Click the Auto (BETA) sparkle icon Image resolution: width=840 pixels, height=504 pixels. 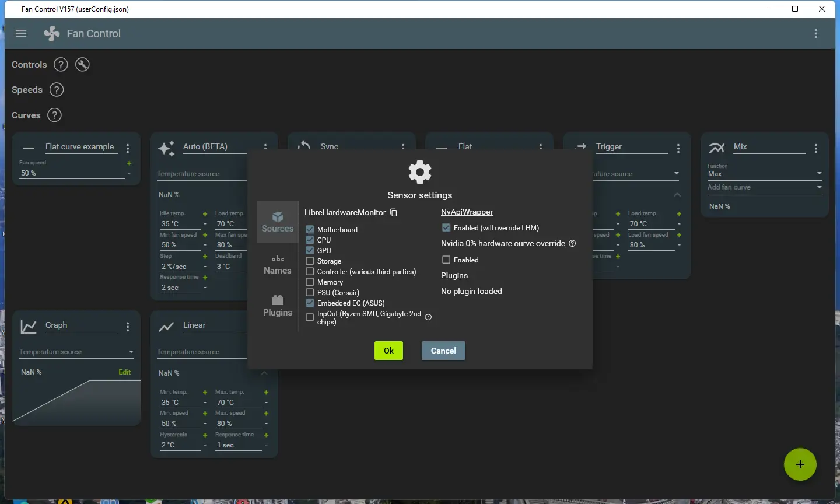pyautogui.click(x=166, y=149)
